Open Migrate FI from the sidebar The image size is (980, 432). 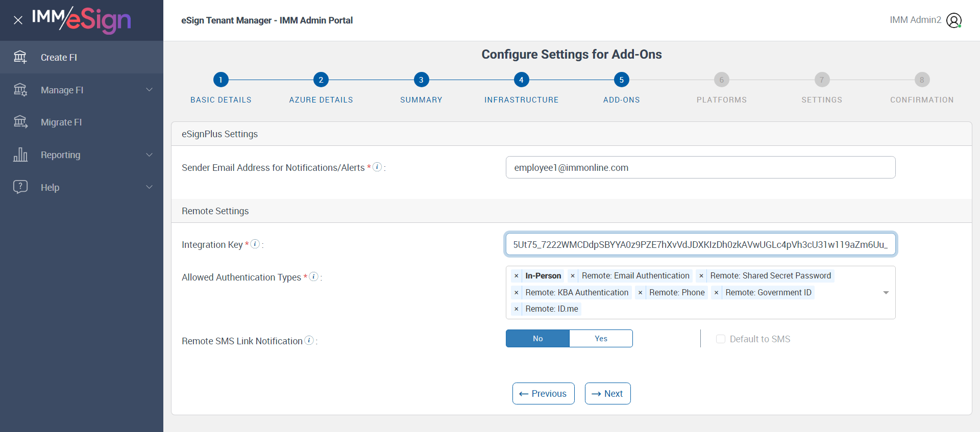[x=61, y=122]
